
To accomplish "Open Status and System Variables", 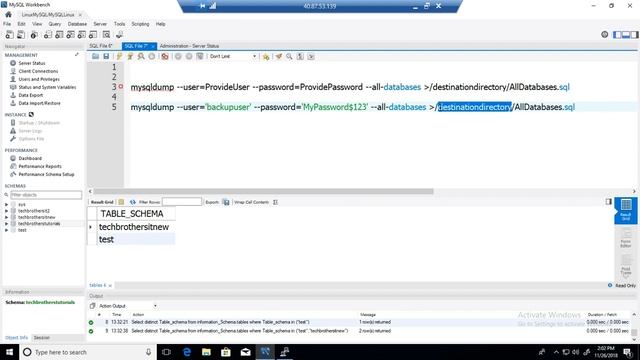I will (x=47, y=87).
